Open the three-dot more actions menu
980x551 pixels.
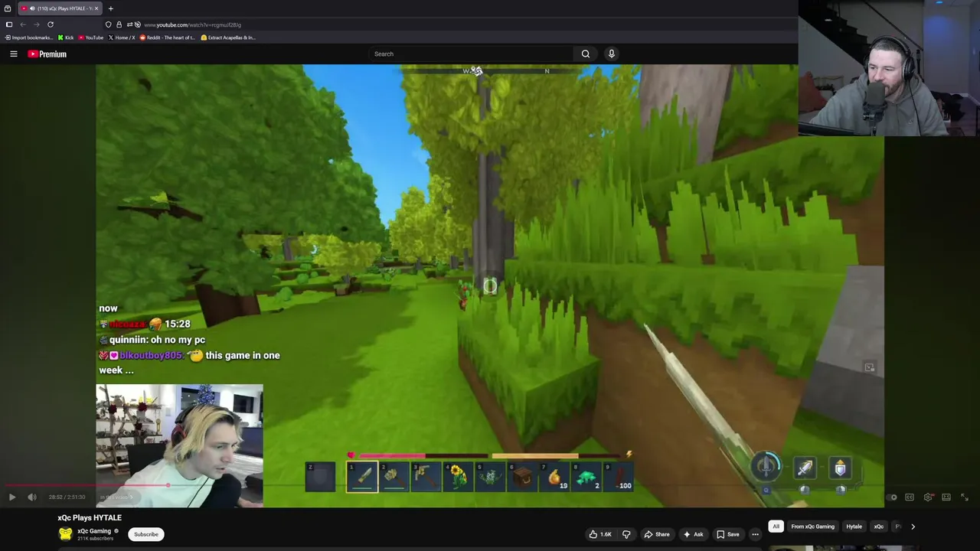click(x=755, y=534)
